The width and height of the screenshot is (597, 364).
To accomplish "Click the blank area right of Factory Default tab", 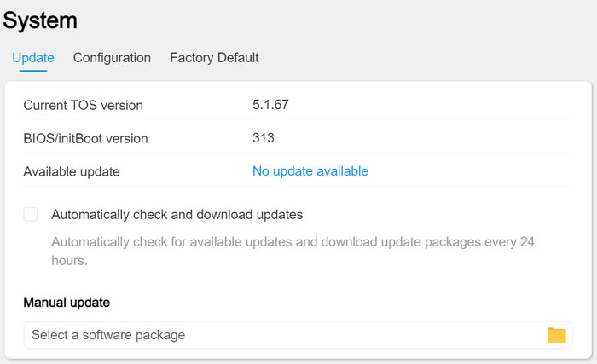I will (426, 58).
